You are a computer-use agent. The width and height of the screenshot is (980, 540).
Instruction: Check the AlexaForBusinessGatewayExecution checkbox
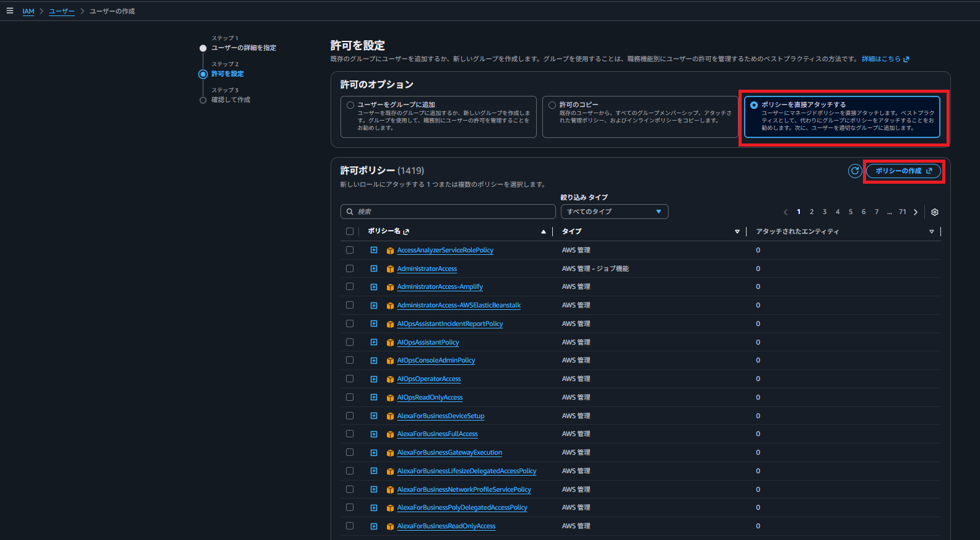[x=350, y=452]
